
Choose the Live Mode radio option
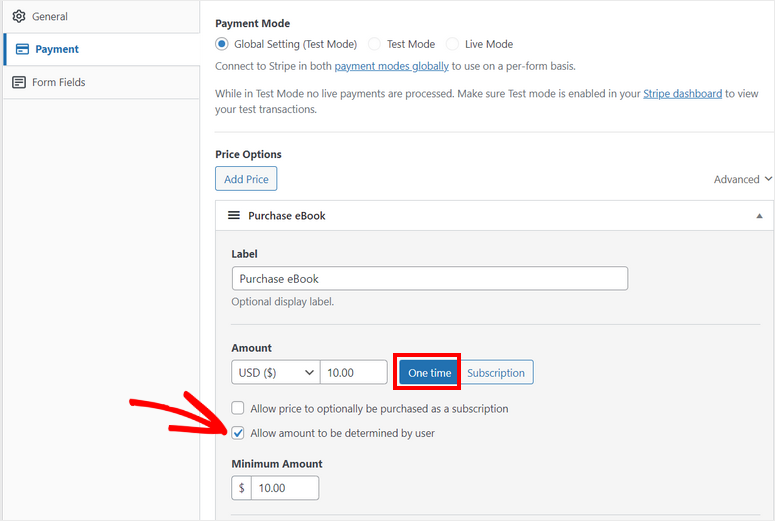tap(453, 44)
